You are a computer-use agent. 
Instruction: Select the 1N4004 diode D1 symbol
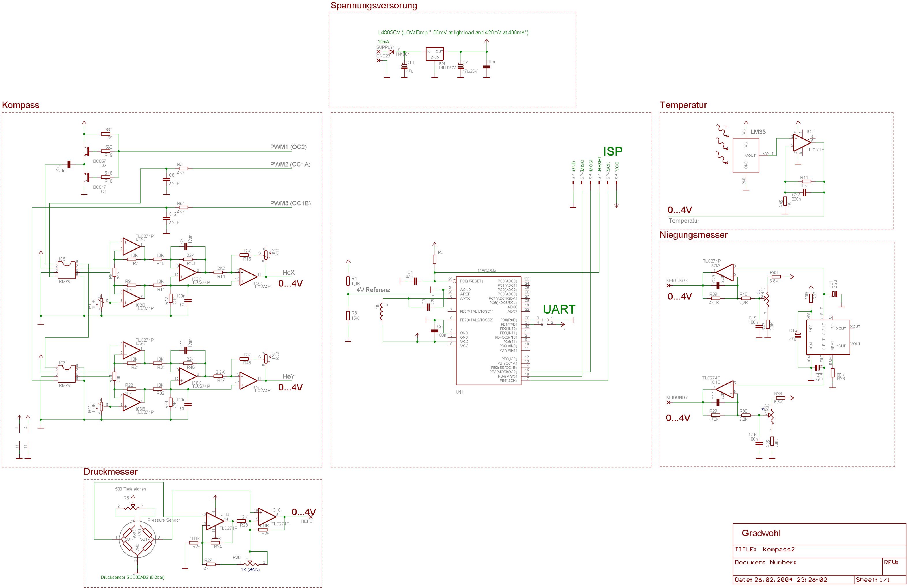(391, 52)
